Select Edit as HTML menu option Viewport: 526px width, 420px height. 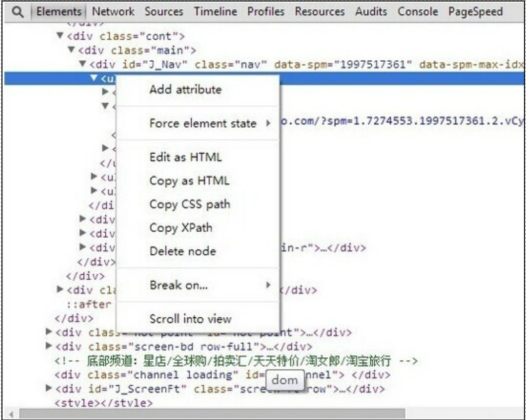click(185, 158)
